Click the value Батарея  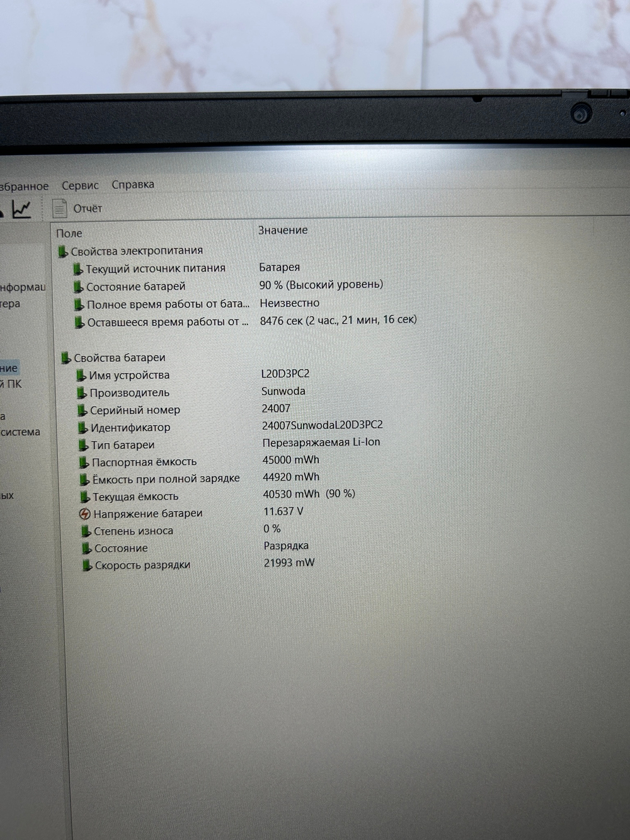pos(280,268)
